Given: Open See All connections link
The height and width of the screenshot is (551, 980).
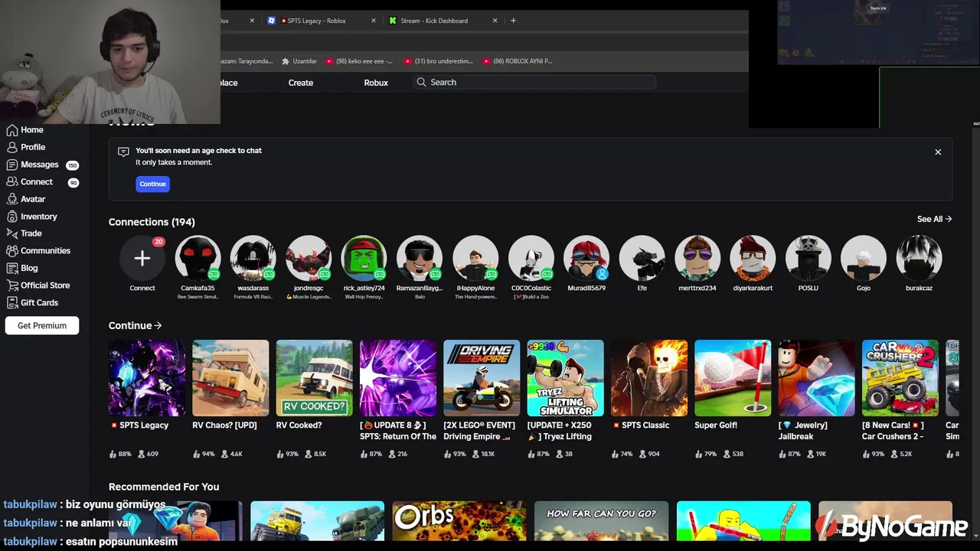Looking at the screenshot, I should (x=934, y=219).
